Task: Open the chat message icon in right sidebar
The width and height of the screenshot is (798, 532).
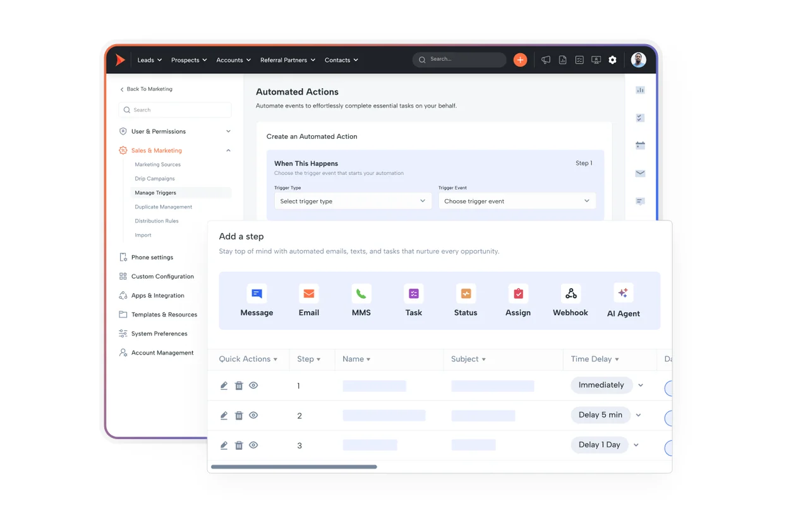Action: tap(640, 201)
